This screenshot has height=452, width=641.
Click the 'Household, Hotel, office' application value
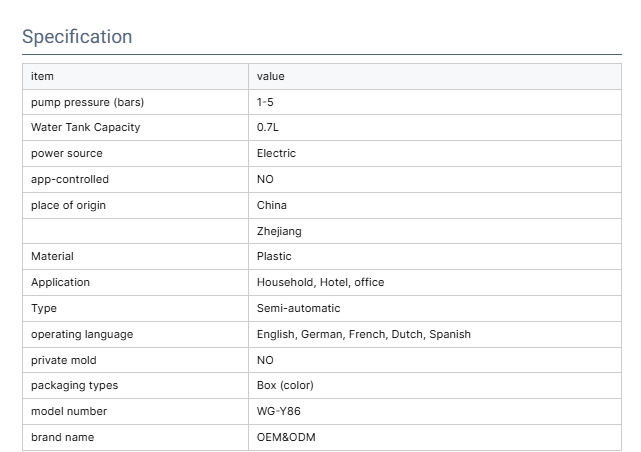(320, 282)
